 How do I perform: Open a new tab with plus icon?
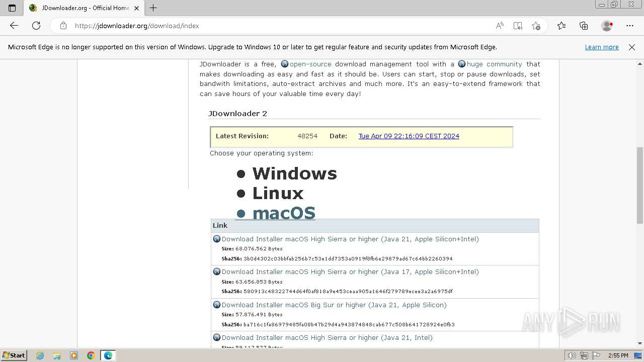(153, 8)
